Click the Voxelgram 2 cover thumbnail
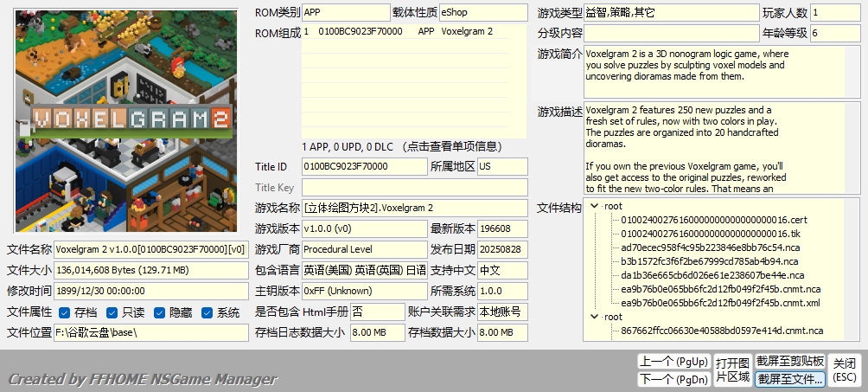The height and width of the screenshot is (392, 868). [126, 121]
